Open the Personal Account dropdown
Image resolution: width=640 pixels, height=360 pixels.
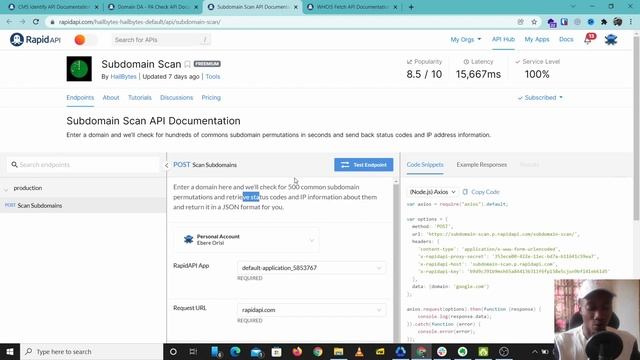coord(247,240)
